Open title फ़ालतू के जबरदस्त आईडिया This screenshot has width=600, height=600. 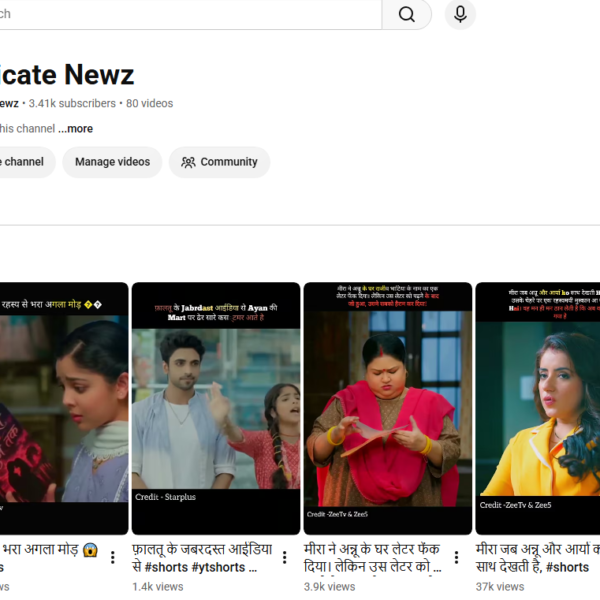202,558
